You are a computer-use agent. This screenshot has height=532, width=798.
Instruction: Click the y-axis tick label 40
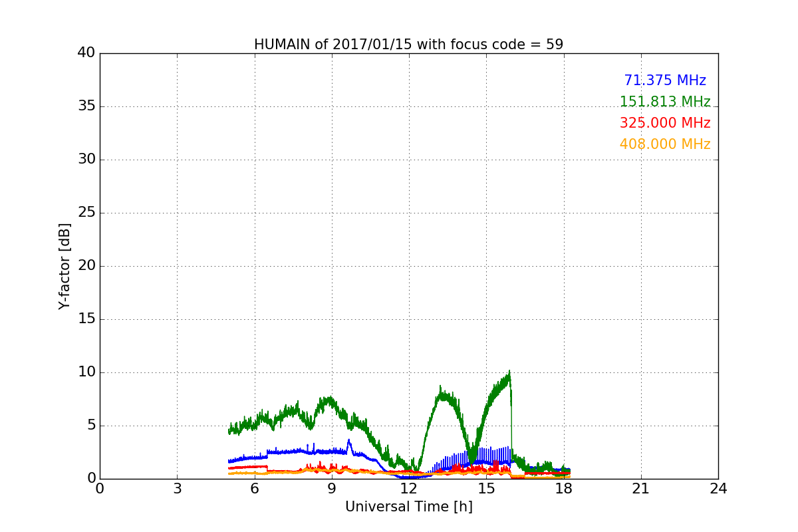(x=86, y=53)
